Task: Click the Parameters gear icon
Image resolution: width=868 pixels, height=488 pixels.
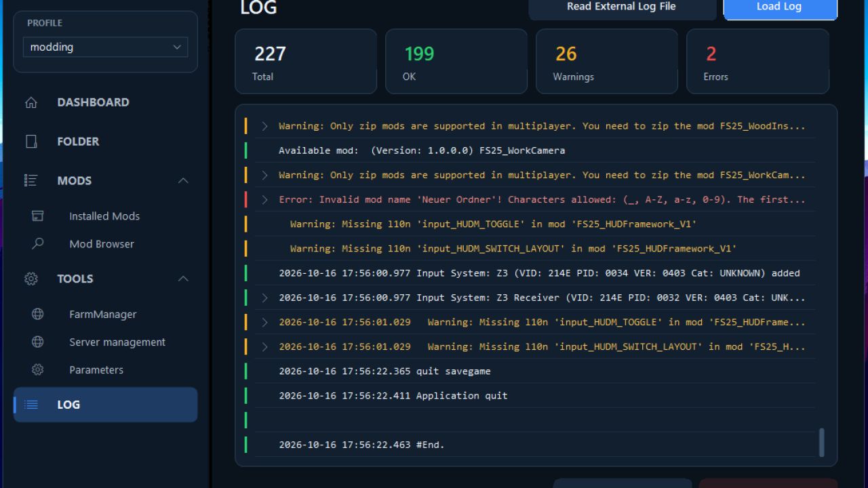Action: (x=38, y=370)
